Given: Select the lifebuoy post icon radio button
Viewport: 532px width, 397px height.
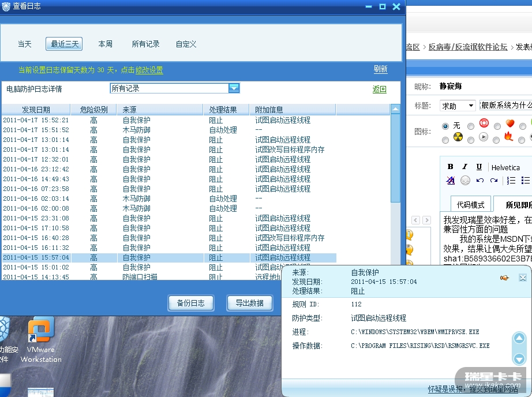Looking at the screenshot, I should click(471, 126).
